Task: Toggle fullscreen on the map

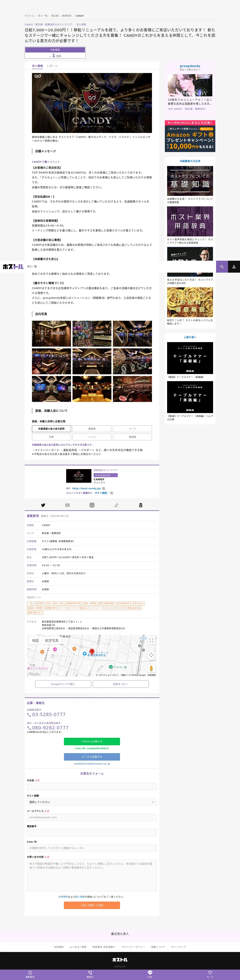Action: tap(151, 640)
